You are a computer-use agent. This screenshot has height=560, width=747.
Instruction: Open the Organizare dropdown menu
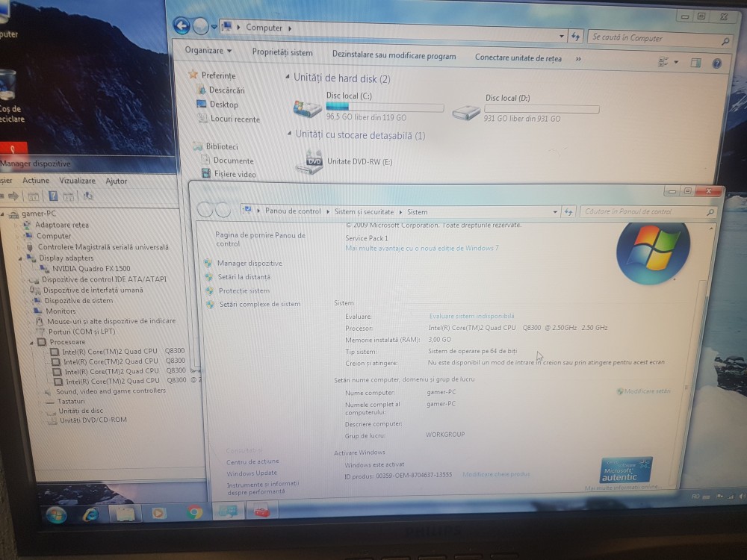coord(208,51)
